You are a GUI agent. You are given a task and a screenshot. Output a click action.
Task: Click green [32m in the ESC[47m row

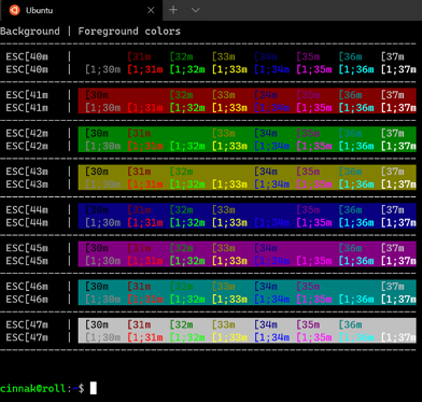pos(182,325)
